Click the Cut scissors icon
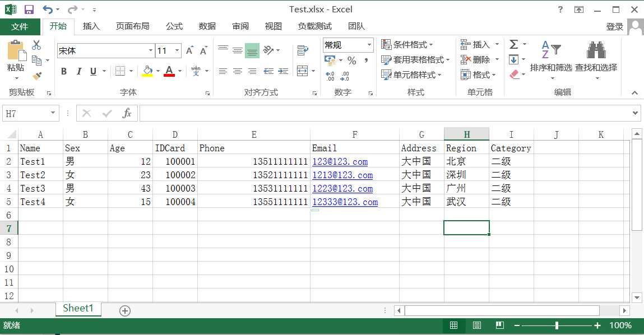Viewport: 644px width, 335px height. pyautogui.click(x=36, y=45)
